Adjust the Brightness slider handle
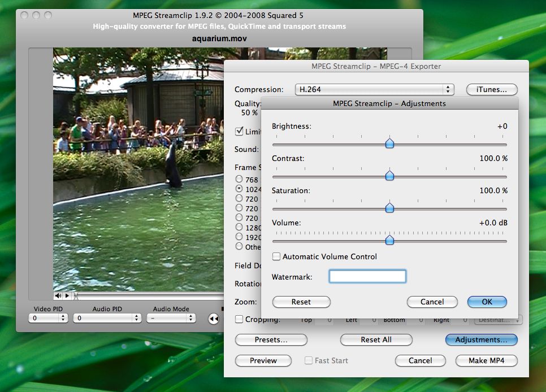Viewport: 546px width, 392px height. click(389, 143)
